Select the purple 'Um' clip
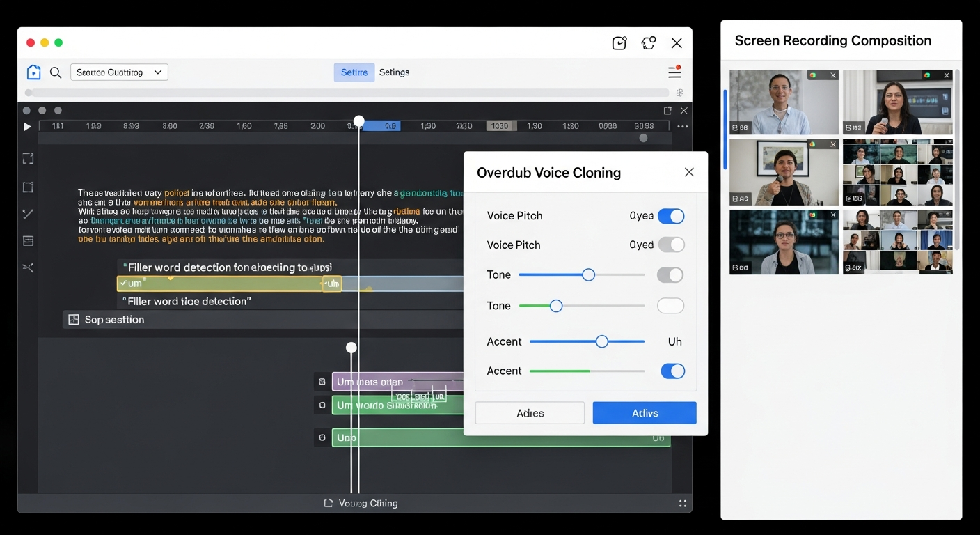This screenshot has height=535, width=980. tap(398, 382)
